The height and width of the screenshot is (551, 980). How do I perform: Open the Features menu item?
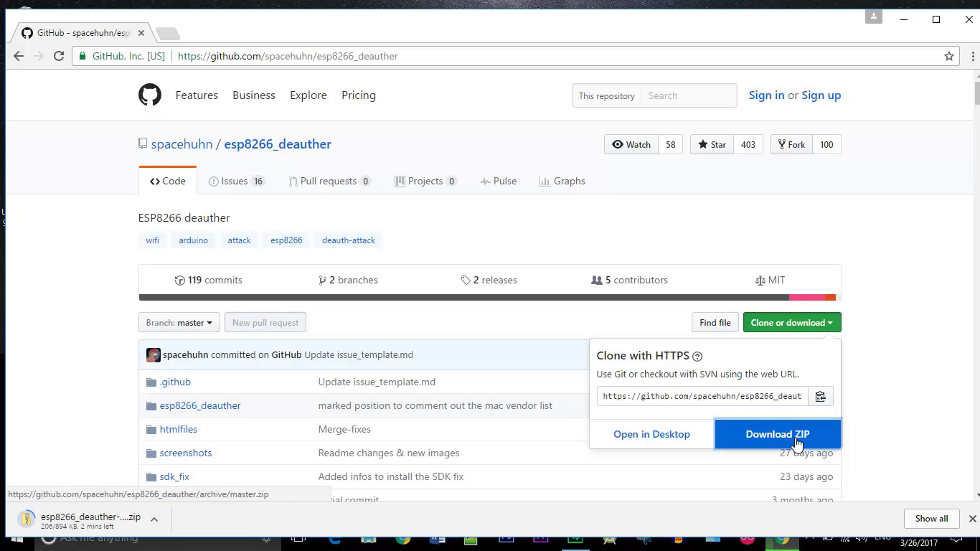click(x=197, y=95)
